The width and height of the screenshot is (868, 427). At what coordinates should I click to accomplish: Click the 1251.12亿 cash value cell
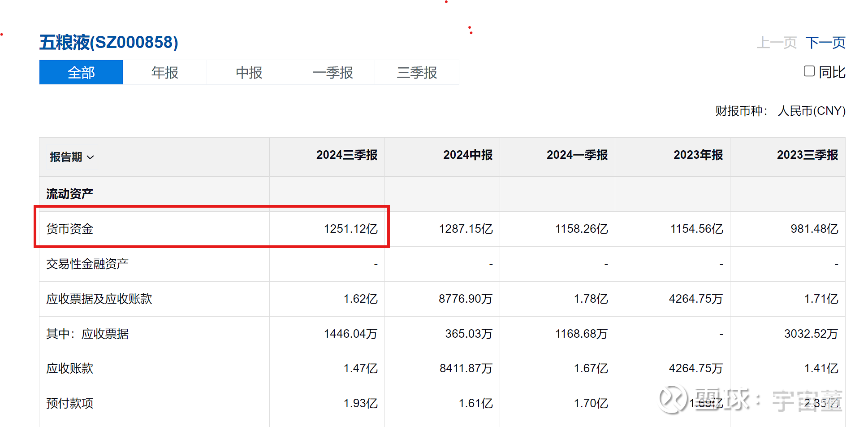pyautogui.click(x=350, y=229)
